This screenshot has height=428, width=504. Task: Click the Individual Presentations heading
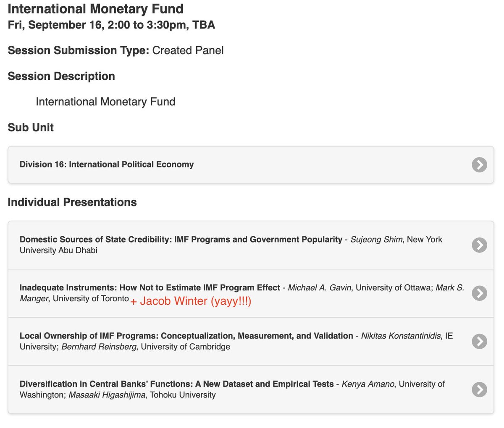[x=72, y=202]
